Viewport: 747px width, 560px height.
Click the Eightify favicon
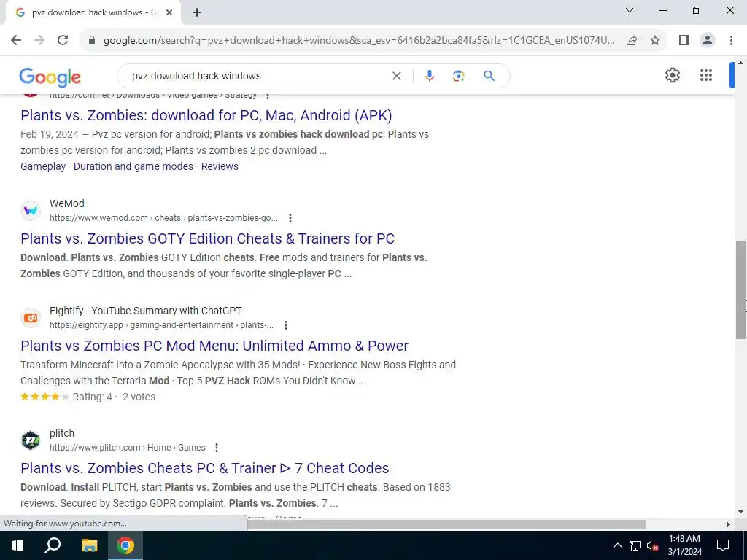(x=31, y=318)
